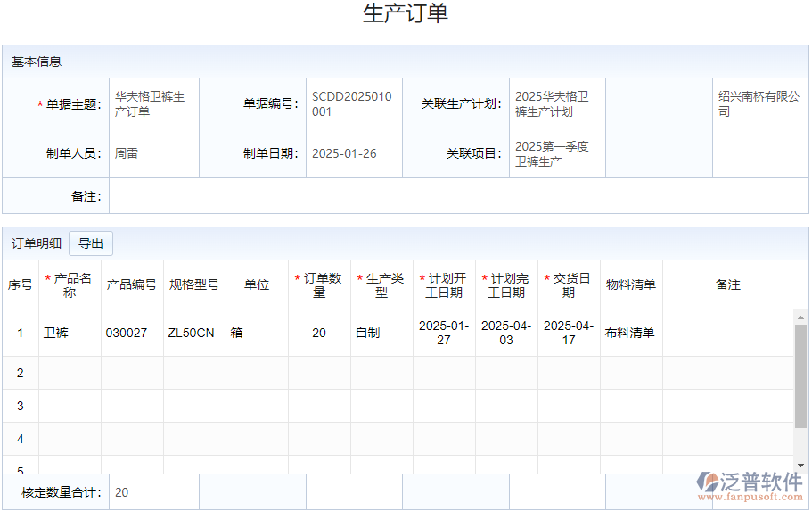812x511 pixels.
Task: Select the 单据主题 field value 华夫格卫裤生产订单
Action: coord(150,103)
